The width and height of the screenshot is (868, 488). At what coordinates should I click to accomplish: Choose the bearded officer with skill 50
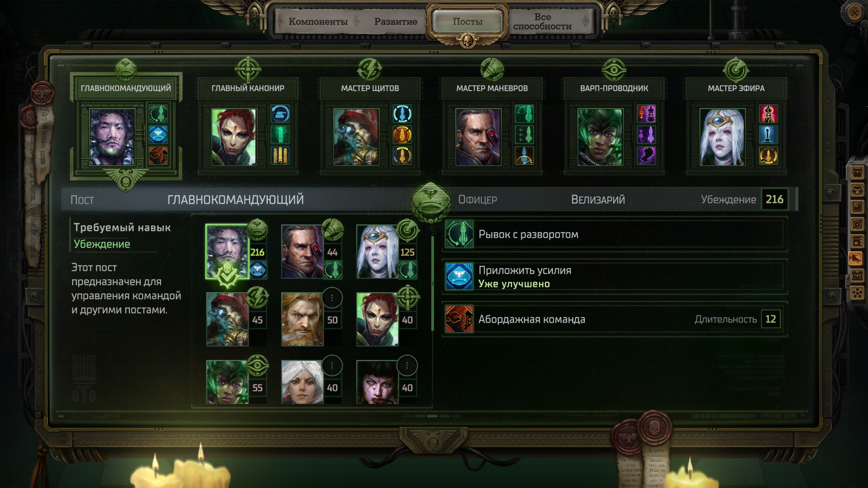tap(302, 319)
